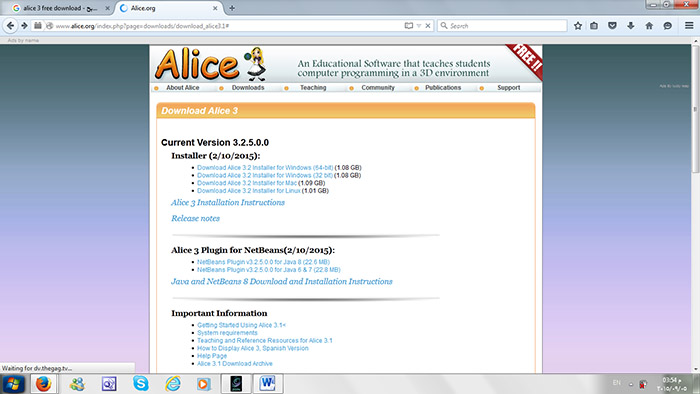This screenshot has width=700, height=394.
Task: Go to the Firefox home page icon
Action: pyautogui.click(x=649, y=26)
